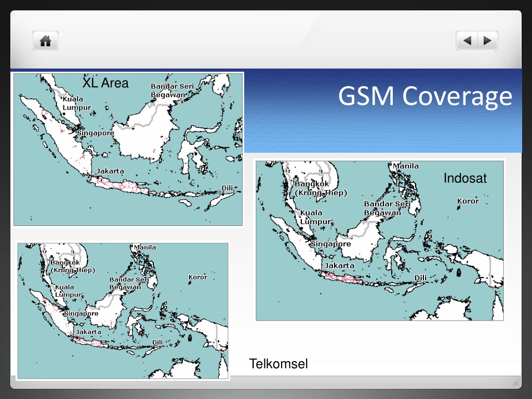Click 'Singapore' label on XL Area map
This screenshot has width=532, height=399.
click(x=96, y=132)
